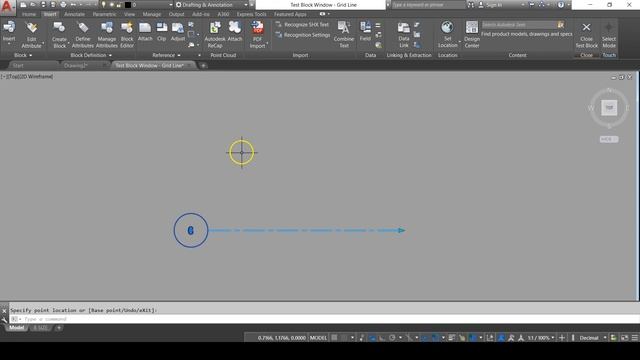Click the WCS dropdown under ViewCube
The width and height of the screenshot is (640, 360).
[609, 139]
